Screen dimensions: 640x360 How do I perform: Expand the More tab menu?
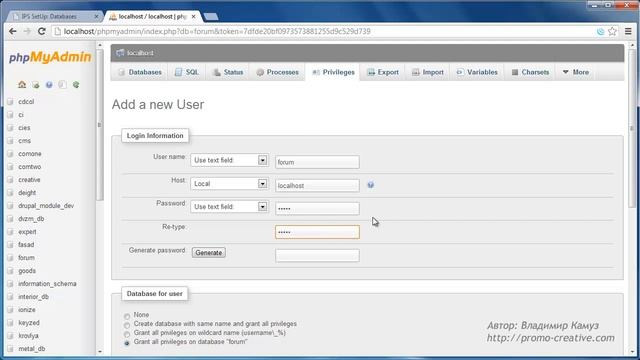576,72
